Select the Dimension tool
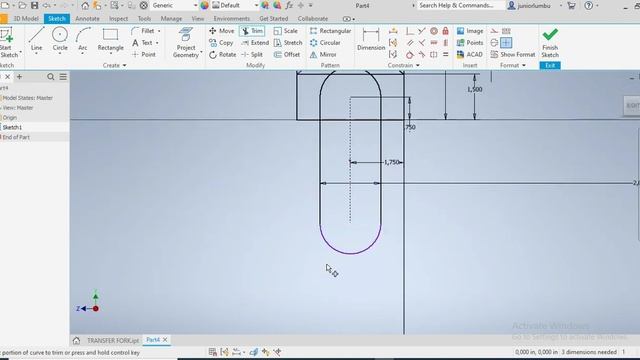This screenshot has width=640, height=360. pos(371,40)
